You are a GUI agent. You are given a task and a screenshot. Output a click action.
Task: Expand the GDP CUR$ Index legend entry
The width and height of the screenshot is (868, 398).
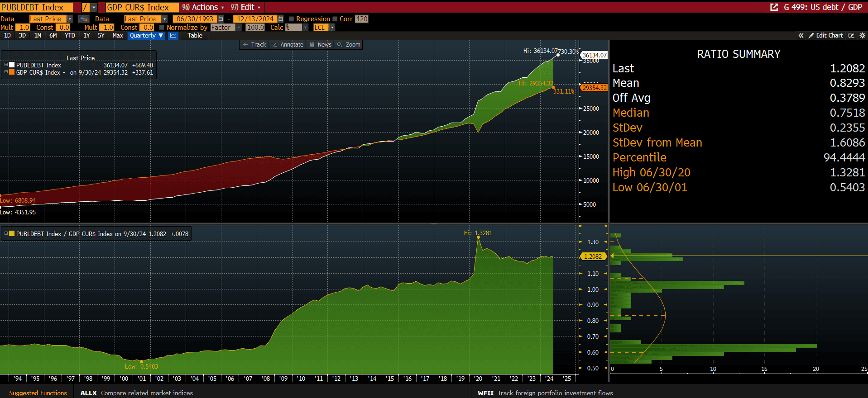(x=6, y=72)
